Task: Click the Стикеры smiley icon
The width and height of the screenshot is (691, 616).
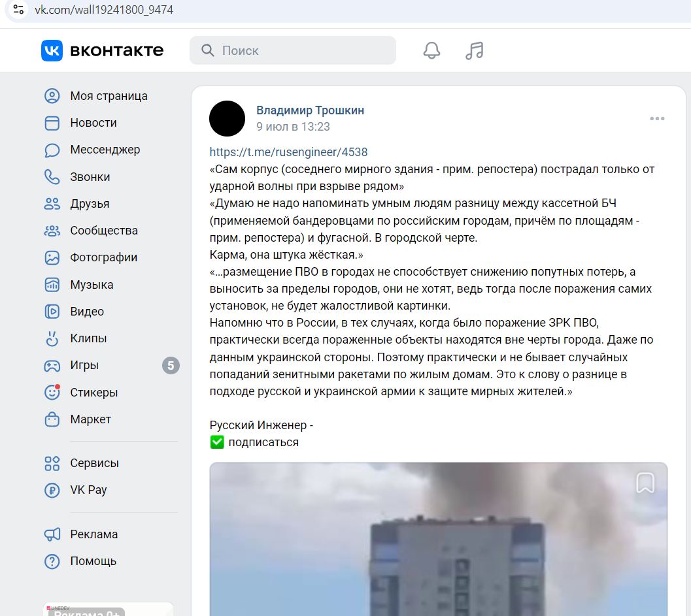Action: point(52,393)
